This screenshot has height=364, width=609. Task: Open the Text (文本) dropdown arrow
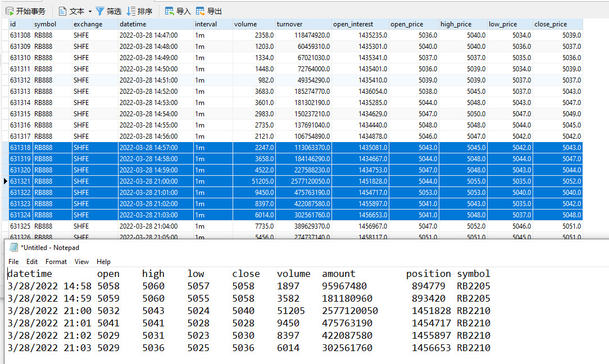90,12
